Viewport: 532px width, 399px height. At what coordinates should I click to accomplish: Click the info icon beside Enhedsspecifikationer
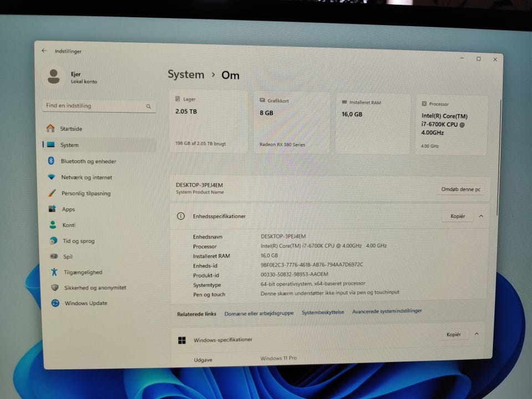click(x=181, y=216)
